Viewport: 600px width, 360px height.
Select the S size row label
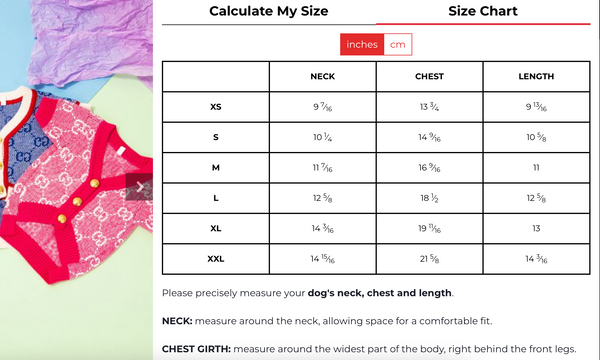click(x=216, y=137)
